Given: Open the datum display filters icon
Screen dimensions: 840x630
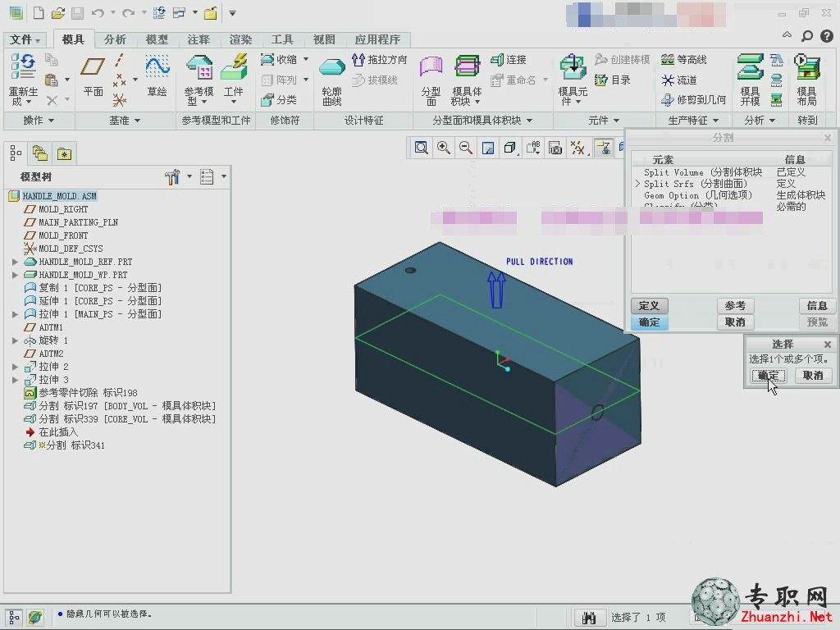Looking at the screenshot, I should click(577, 148).
